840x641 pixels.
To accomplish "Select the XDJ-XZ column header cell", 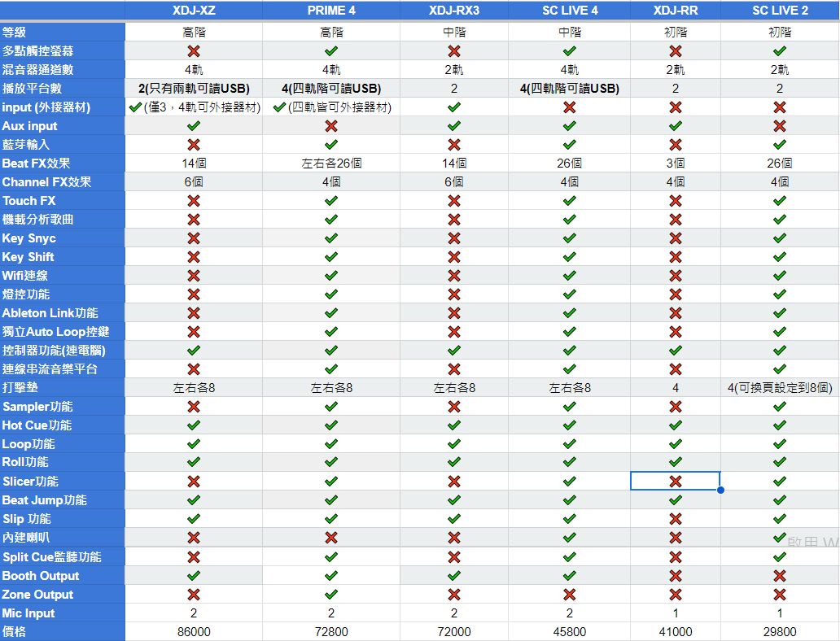I will coord(194,11).
